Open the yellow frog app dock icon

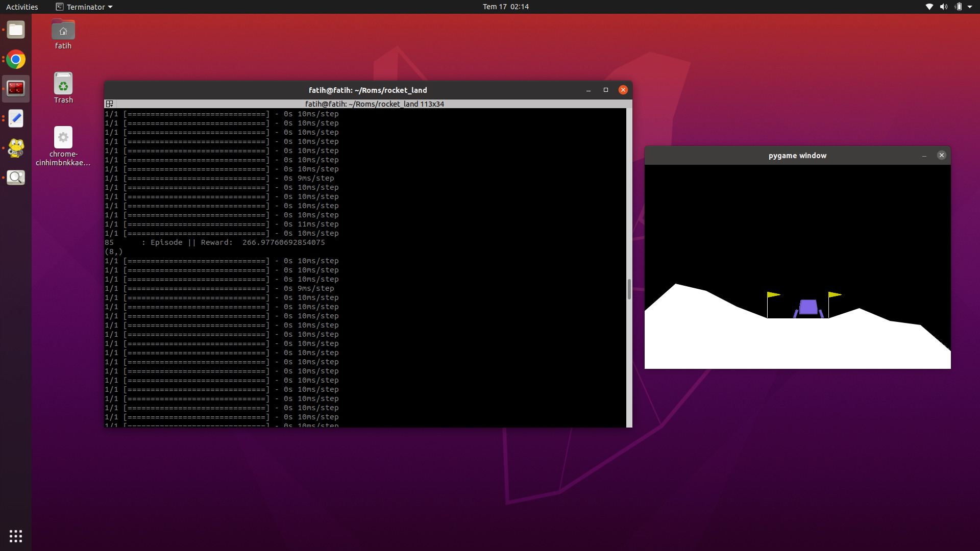(16, 148)
